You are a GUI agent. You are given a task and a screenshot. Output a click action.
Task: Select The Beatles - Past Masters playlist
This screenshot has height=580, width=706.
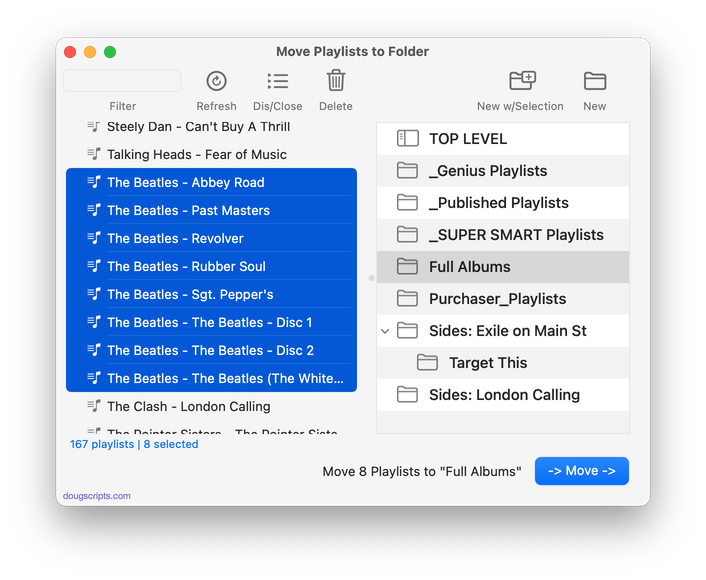(x=211, y=210)
